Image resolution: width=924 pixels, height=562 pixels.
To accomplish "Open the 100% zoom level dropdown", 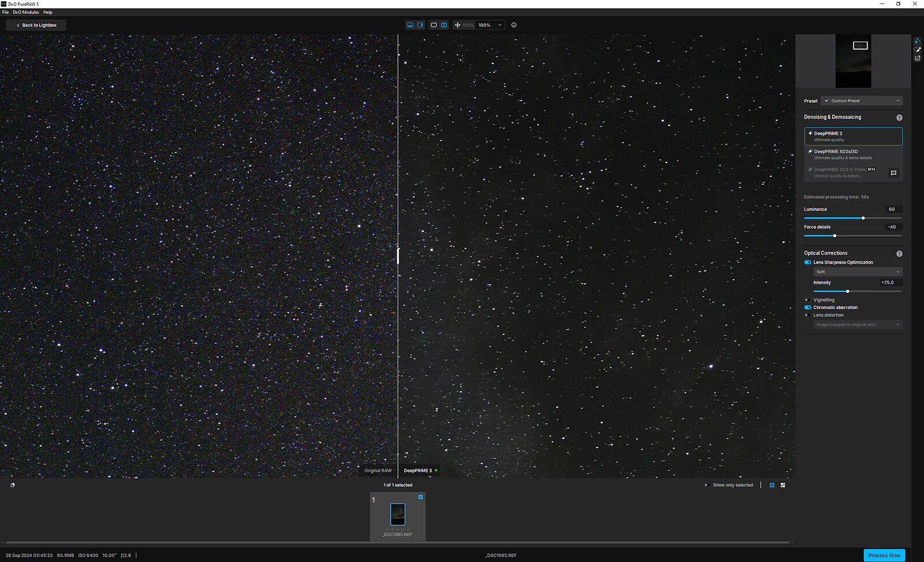I will coord(490,25).
